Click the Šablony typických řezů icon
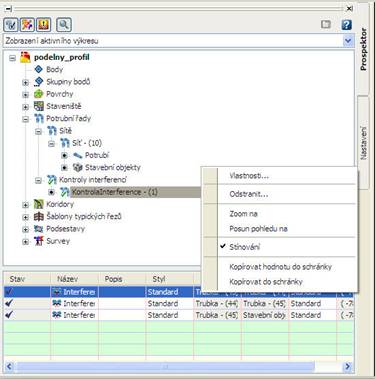This screenshot has width=375, height=379. (x=39, y=216)
